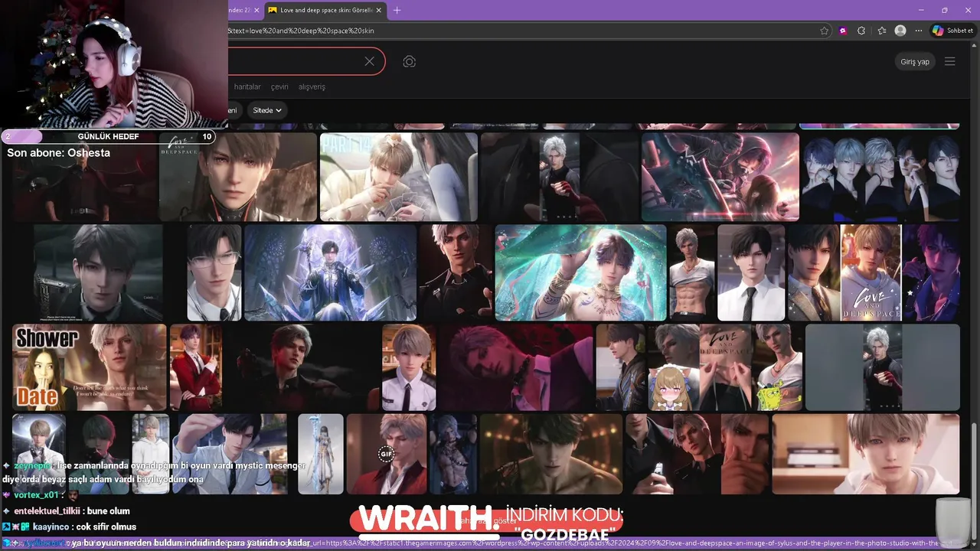
Task: Open the browser Extensions puzzle icon
Action: click(861, 31)
